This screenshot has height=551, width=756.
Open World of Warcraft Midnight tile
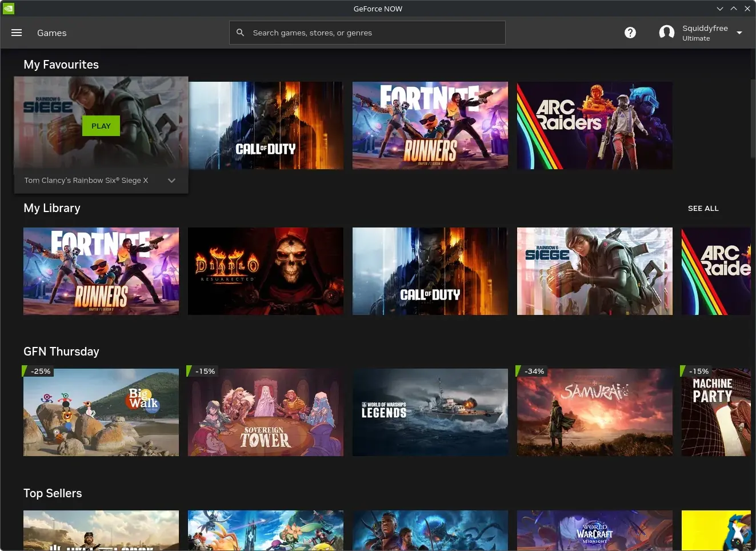click(595, 530)
